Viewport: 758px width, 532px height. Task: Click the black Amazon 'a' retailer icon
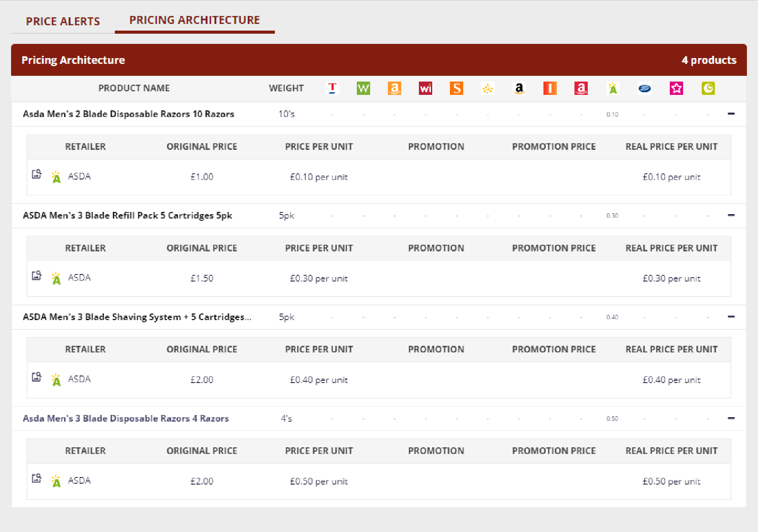519,88
